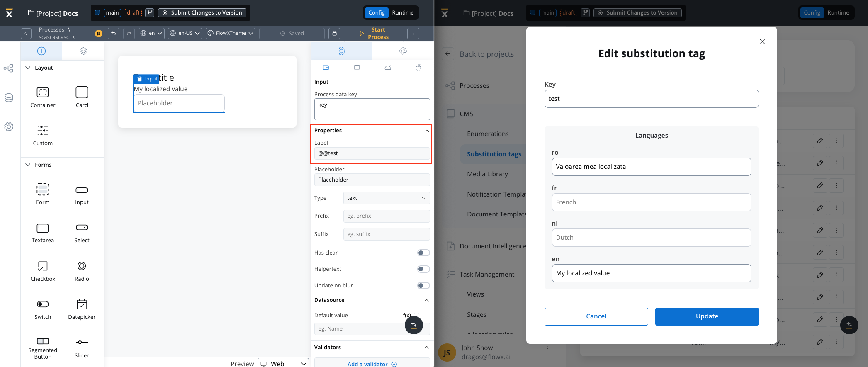Click the Datepicker component
Image resolution: width=868 pixels, height=367 pixels.
[x=82, y=309]
